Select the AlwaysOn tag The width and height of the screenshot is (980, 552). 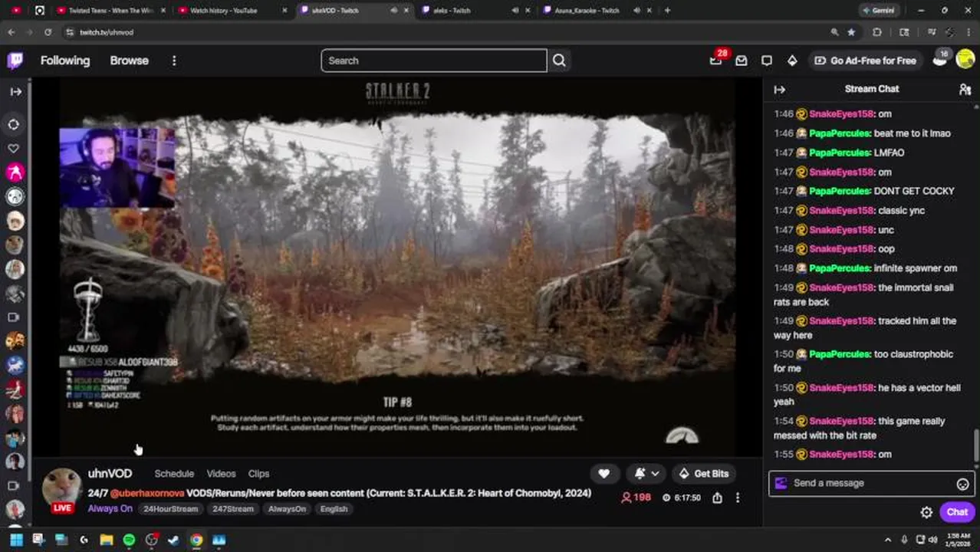[x=287, y=509]
